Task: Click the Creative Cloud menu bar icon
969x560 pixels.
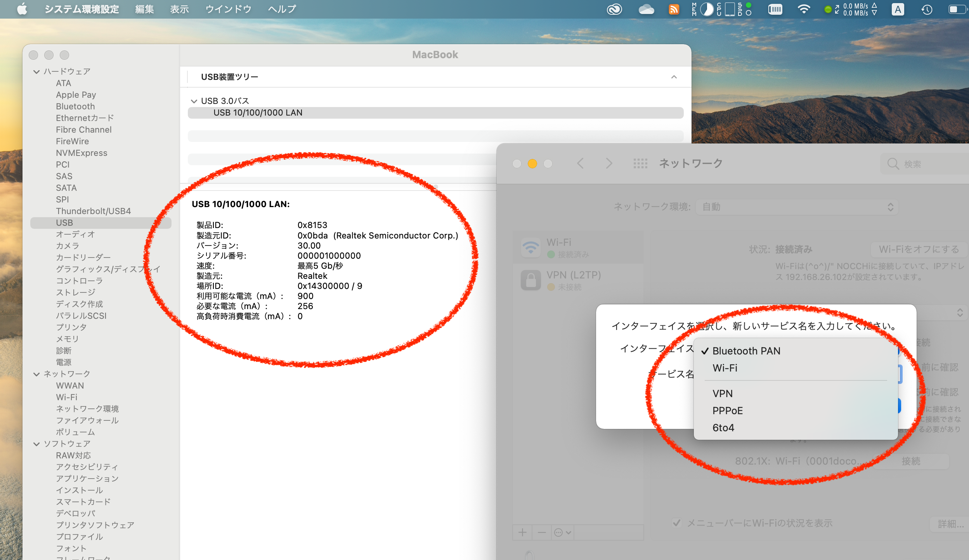Action: [614, 9]
